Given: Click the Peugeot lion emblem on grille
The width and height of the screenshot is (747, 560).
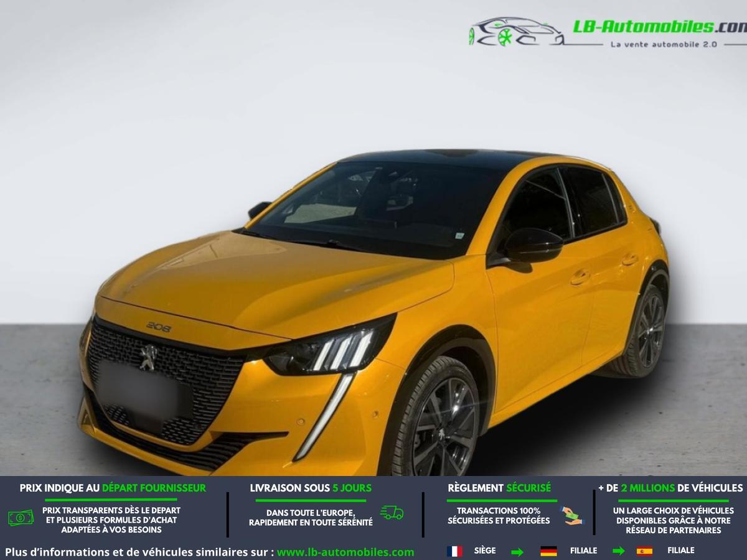Looking at the screenshot, I should pos(148,357).
